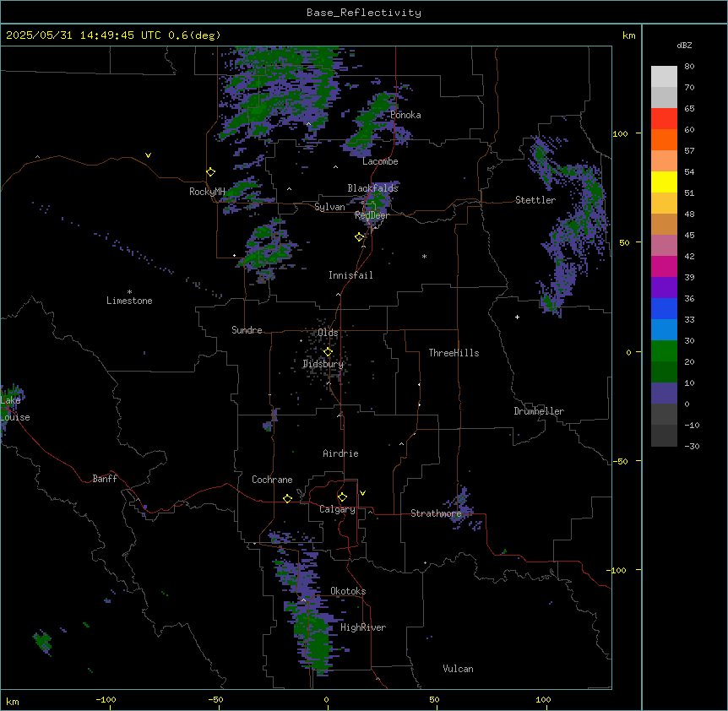Select the bright green swatch in the legend
The height and width of the screenshot is (711, 728).
tap(664, 351)
